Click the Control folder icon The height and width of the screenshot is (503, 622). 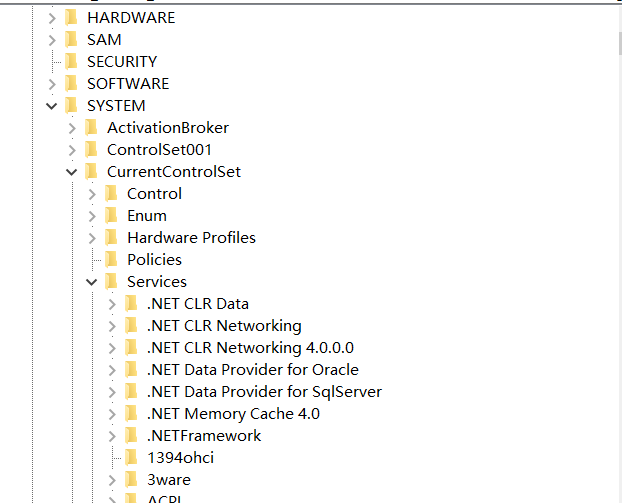click(111, 194)
